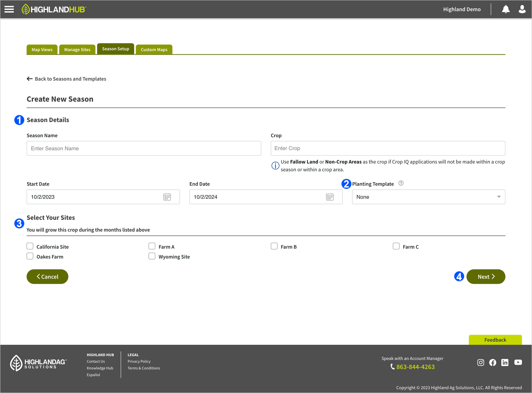Click the Planting Template help icon
The height and width of the screenshot is (393, 532).
401,183
